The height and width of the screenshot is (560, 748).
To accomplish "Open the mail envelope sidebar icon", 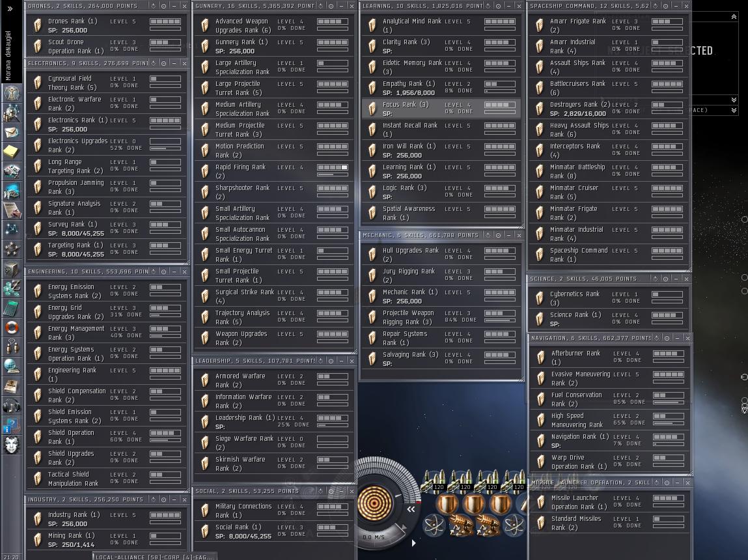I will (12, 132).
